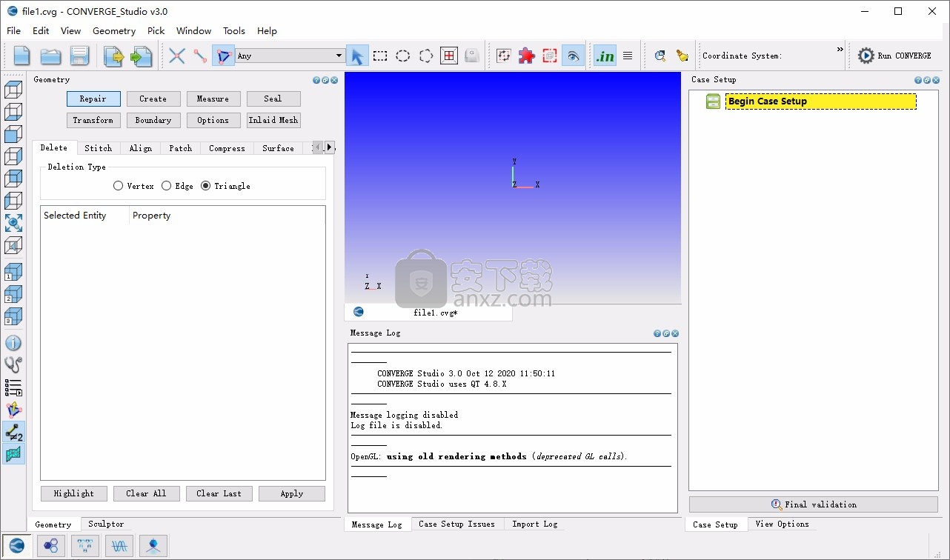Select Begin Case Setup tree item
950x560 pixels.
pyautogui.click(x=820, y=101)
